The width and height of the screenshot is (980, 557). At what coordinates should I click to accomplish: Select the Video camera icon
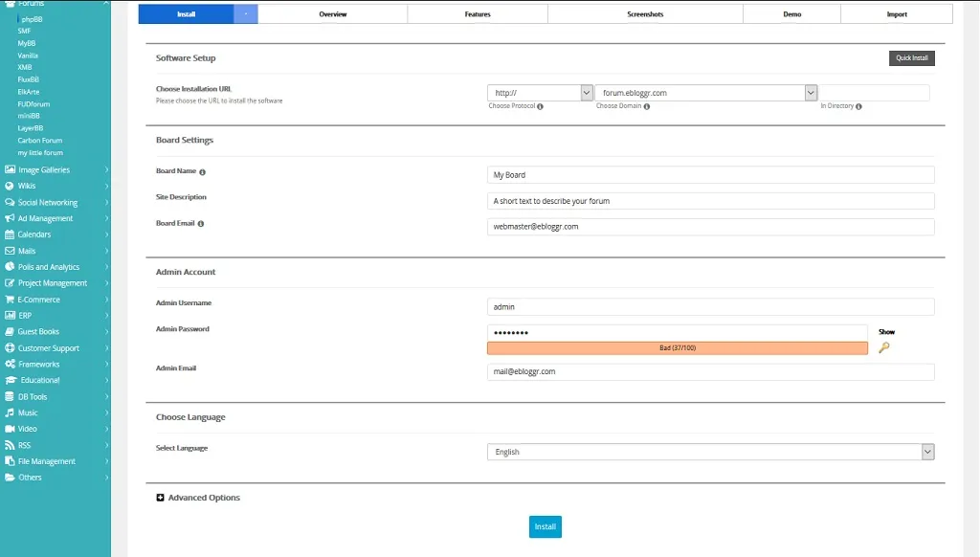[x=10, y=429]
